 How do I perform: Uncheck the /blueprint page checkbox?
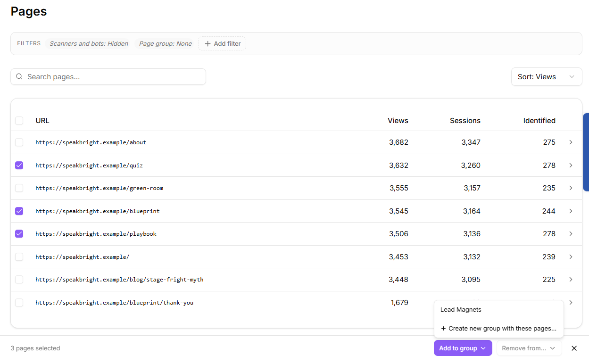click(19, 211)
